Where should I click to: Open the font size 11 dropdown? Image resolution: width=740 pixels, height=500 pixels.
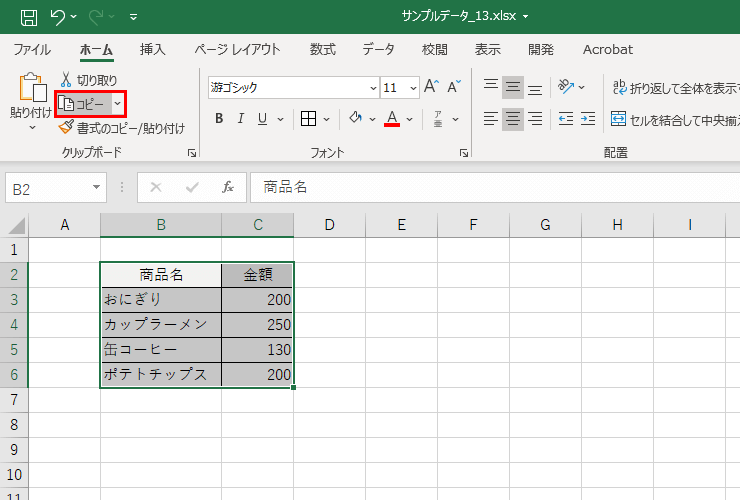pyautogui.click(x=413, y=88)
